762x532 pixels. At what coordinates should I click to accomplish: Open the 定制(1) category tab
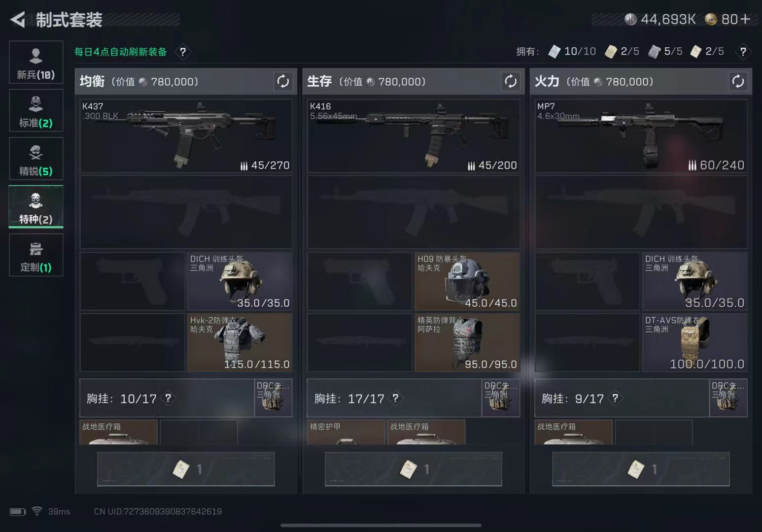click(36, 255)
